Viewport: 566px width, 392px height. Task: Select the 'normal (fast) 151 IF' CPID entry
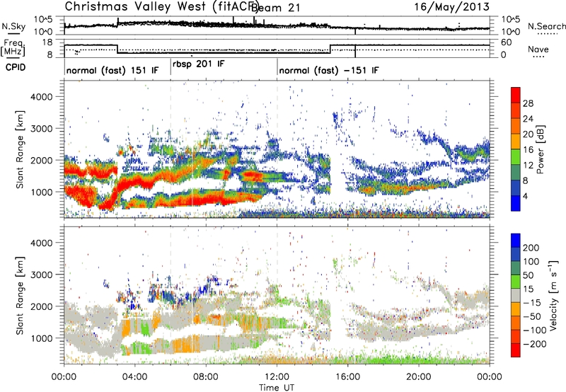[112, 70]
